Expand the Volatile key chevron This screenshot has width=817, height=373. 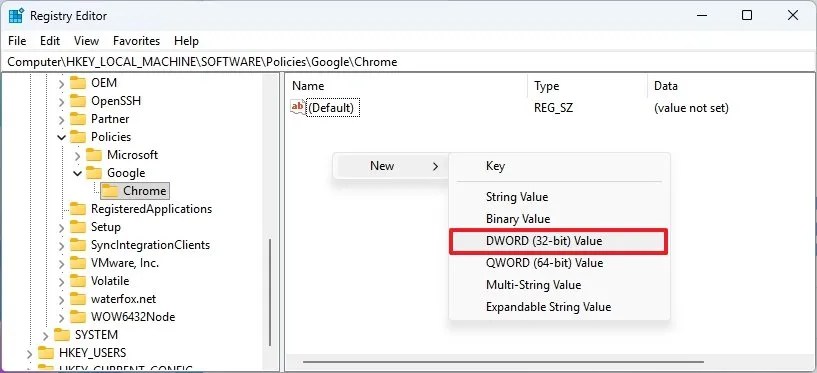tap(61, 282)
